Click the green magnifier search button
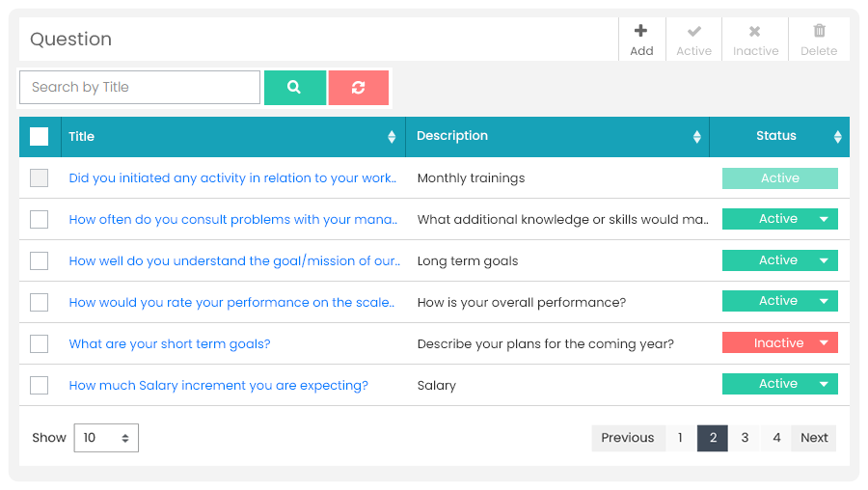 coord(295,88)
